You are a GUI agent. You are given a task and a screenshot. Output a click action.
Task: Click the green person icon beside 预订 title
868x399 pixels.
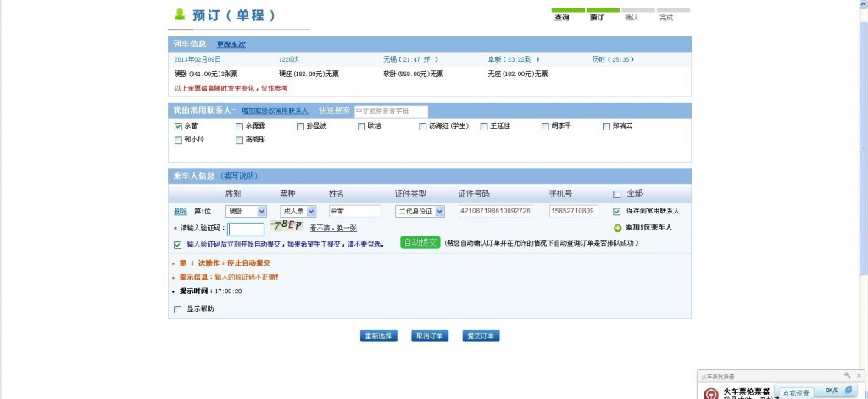coord(180,14)
